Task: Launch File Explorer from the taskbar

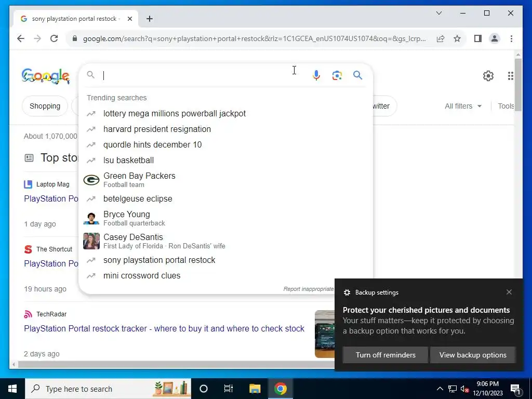Action: point(255,389)
